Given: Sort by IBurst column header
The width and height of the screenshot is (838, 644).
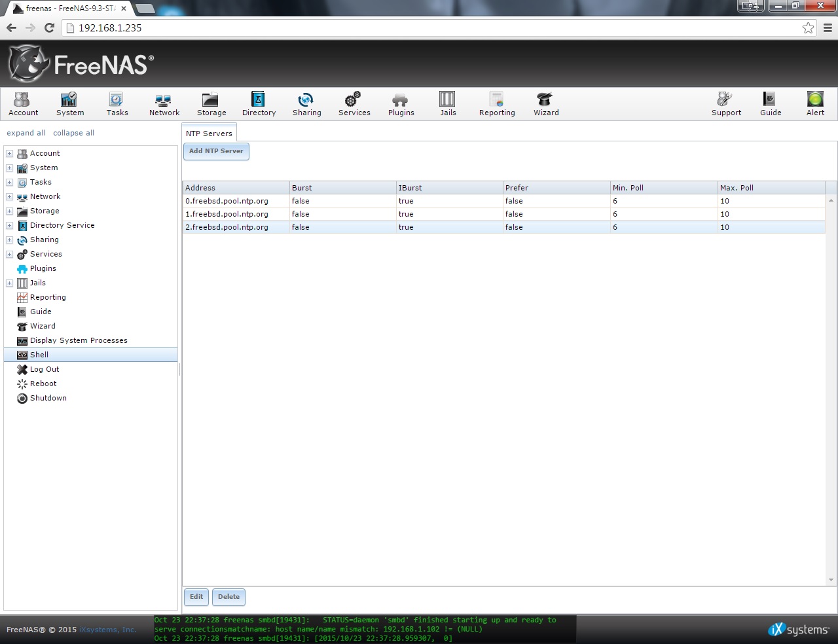Looking at the screenshot, I should tap(449, 188).
